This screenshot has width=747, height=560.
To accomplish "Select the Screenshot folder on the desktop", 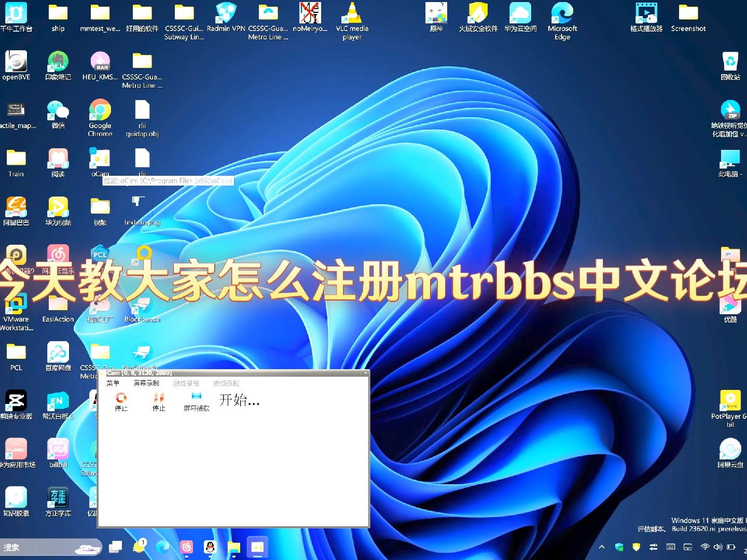I will tap(688, 17).
